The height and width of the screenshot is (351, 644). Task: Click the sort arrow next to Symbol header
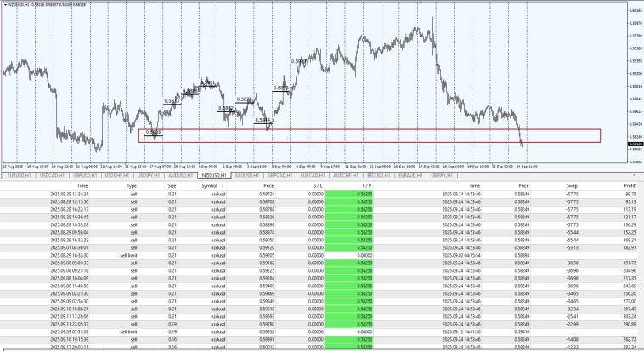[x=223, y=186]
